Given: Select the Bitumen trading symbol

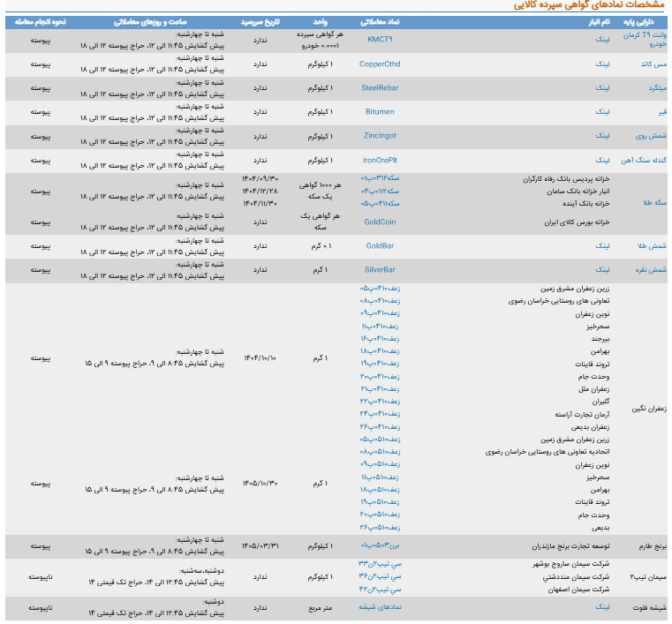Looking at the screenshot, I should 380,112.
